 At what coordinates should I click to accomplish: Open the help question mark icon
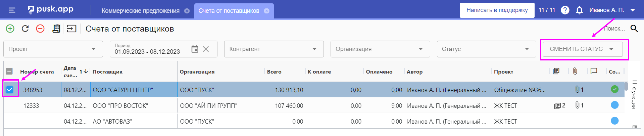[x=565, y=10]
